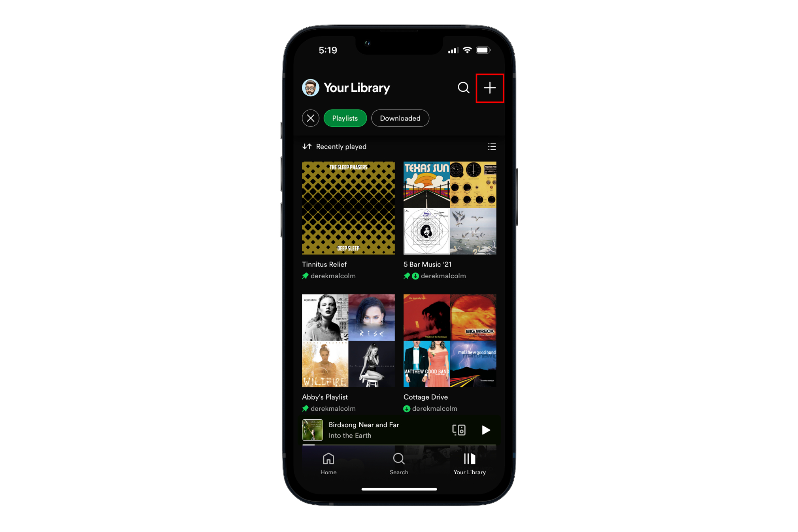Open the search icon in library
The width and height of the screenshot is (798, 532).
pyautogui.click(x=463, y=87)
